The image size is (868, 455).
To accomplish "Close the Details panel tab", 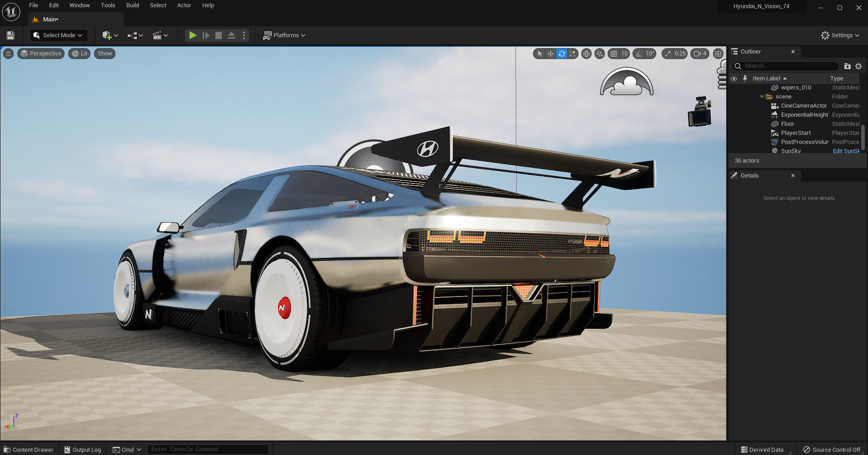I will (x=793, y=176).
